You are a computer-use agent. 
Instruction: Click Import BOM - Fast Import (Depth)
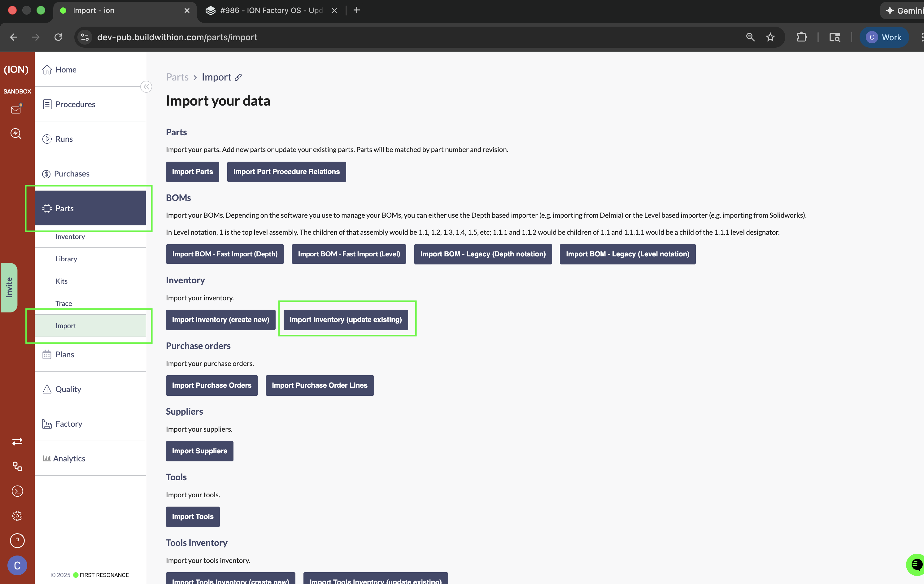tap(224, 254)
